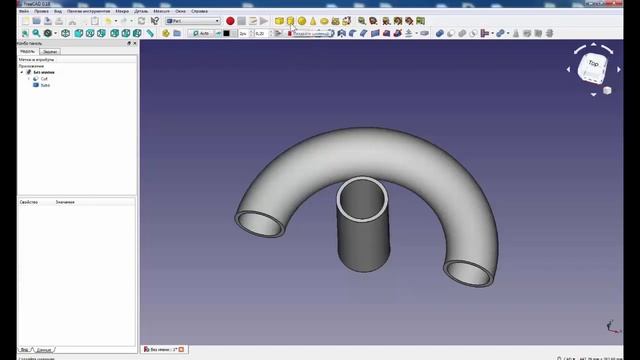Open the navigation cube mini-cube menu
Viewport: 640px width, 360px height.
pos(607,90)
